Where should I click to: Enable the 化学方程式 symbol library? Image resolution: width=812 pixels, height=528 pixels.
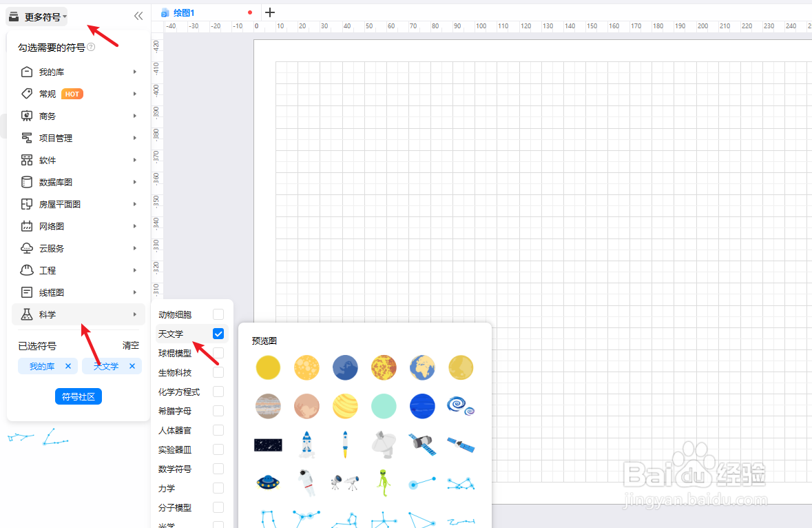[218, 392]
